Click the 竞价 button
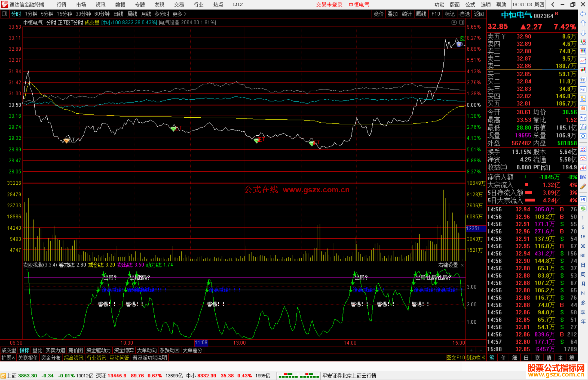588x380 pixels. coord(379,14)
